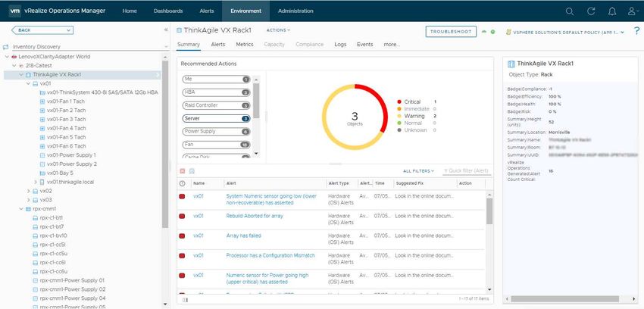Click the rack icon beside page title
The height and width of the screenshot is (309, 644).
tap(179, 30)
